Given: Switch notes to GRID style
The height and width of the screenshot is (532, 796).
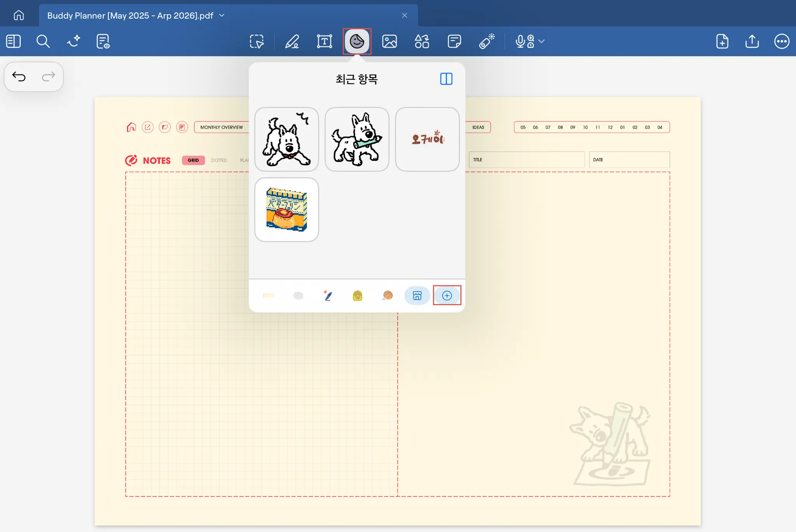Looking at the screenshot, I should [193, 160].
